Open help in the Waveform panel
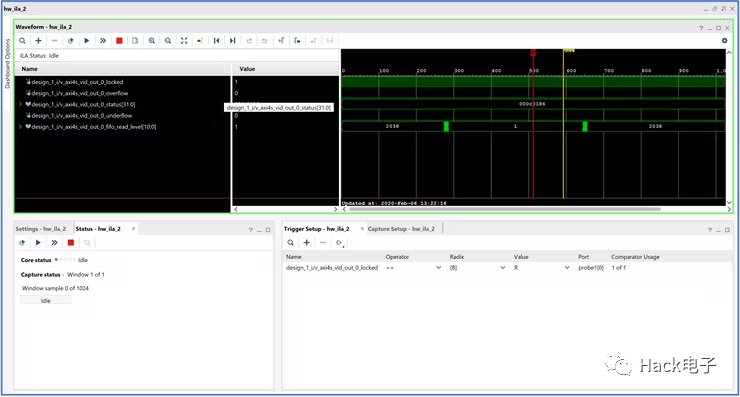Screen dimensions: 740x397 tap(701, 28)
